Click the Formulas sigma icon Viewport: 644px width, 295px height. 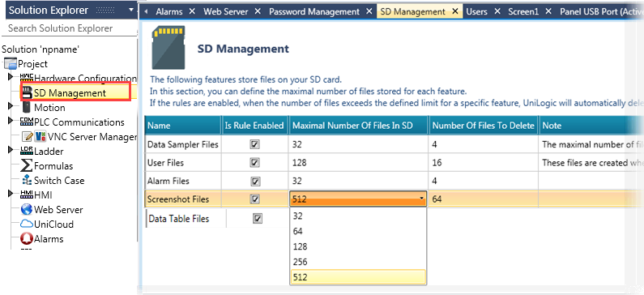[x=26, y=166]
